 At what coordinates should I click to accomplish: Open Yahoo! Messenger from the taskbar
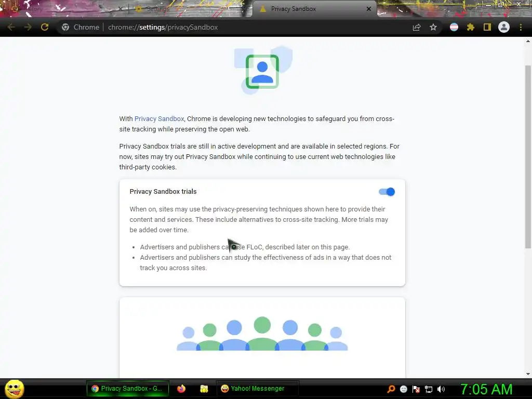point(258,389)
